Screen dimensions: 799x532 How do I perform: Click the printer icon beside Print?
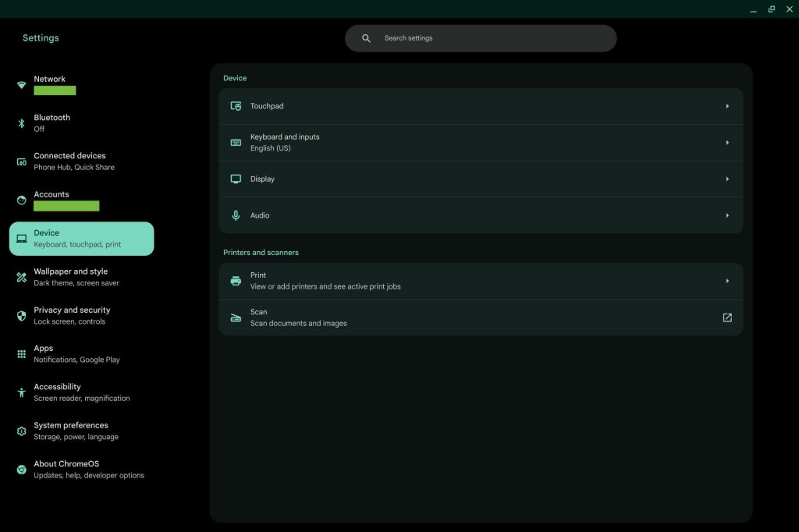point(236,281)
